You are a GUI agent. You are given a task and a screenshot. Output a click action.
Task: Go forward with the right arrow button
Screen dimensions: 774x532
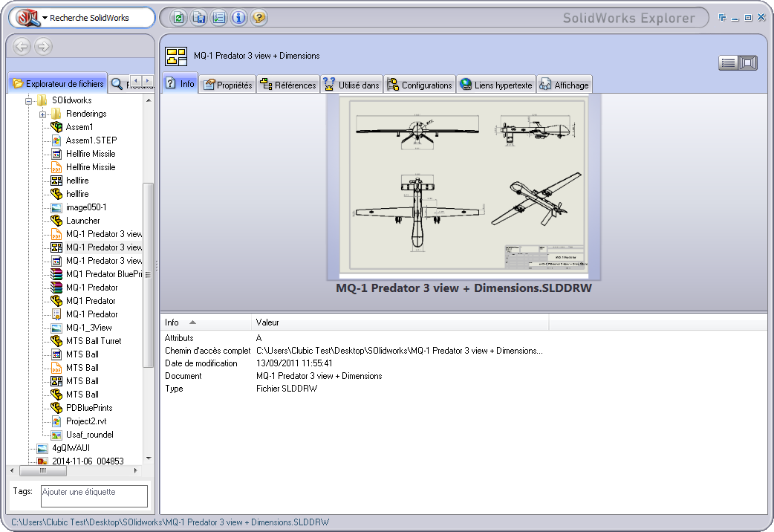[x=43, y=46]
